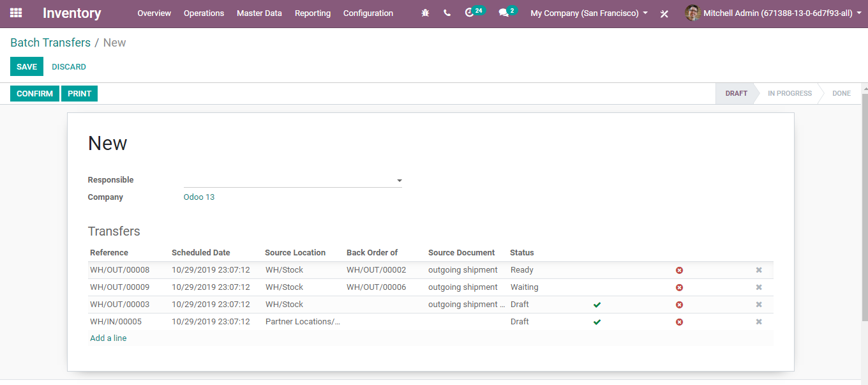Open transfer WH/IN/00005 reference cell
Screen dimensions: 868x385
[116, 322]
